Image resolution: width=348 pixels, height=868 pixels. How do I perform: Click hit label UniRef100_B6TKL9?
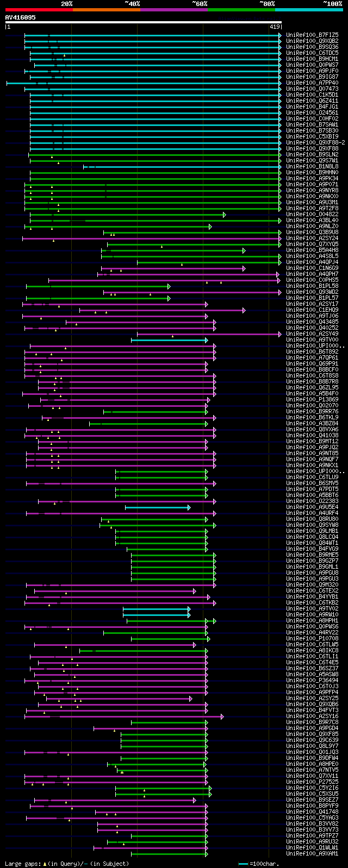tap(312, 417)
